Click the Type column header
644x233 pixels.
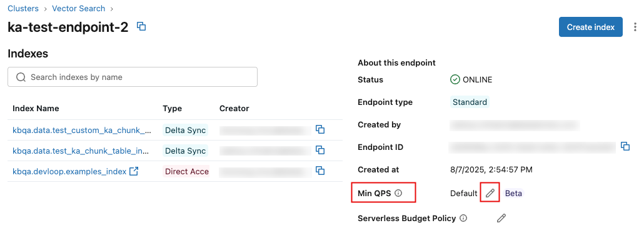pos(172,108)
